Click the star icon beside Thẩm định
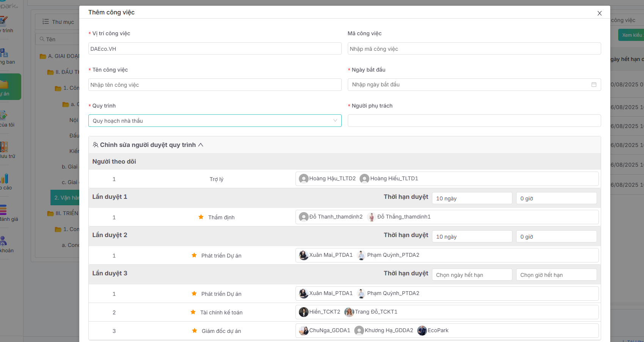Screen dimensions: 644x342 pyautogui.click(x=201, y=217)
